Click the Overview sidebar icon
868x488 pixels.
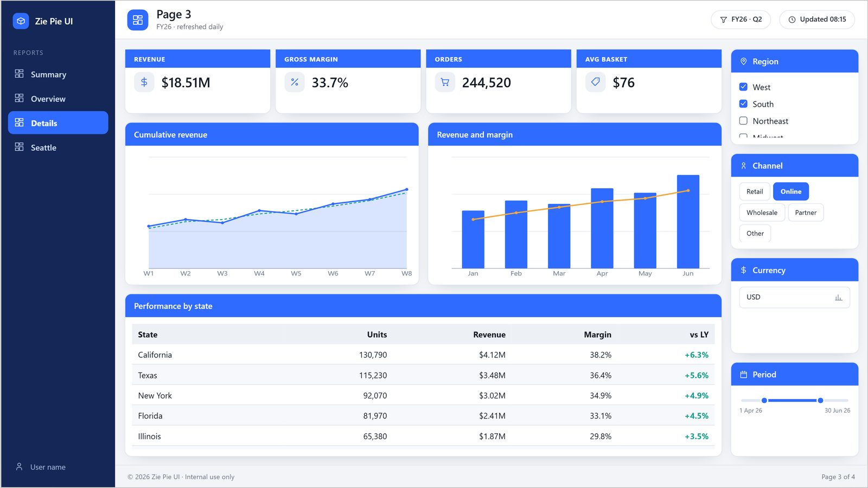[19, 98]
